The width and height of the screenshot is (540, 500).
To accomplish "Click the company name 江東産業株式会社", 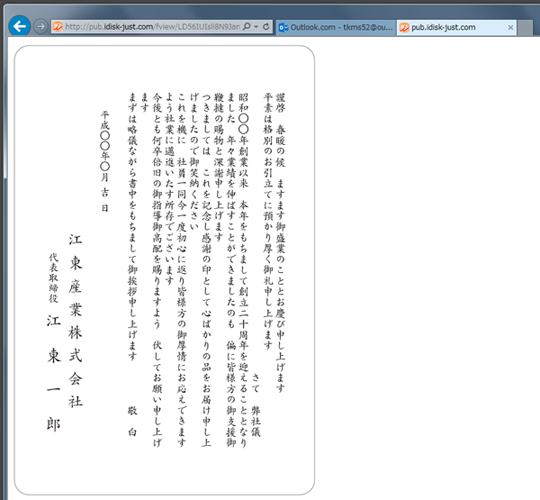I will click(x=75, y=321).
